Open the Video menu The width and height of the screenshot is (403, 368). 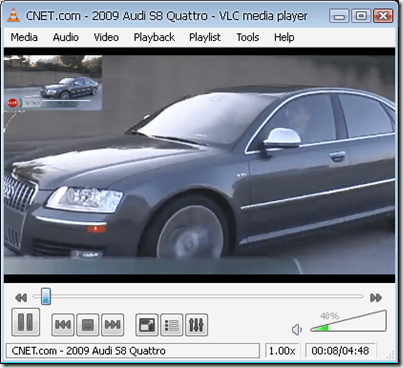[x=106, y=37]
